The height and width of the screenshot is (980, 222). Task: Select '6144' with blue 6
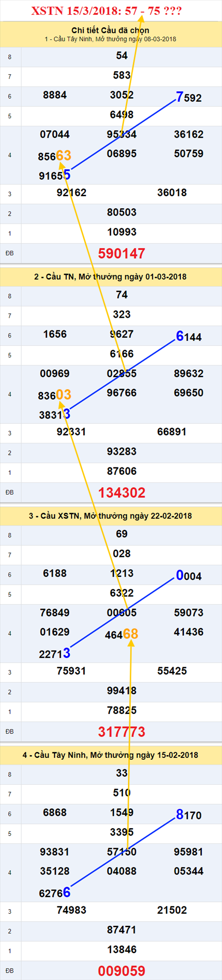pos(189,336)
